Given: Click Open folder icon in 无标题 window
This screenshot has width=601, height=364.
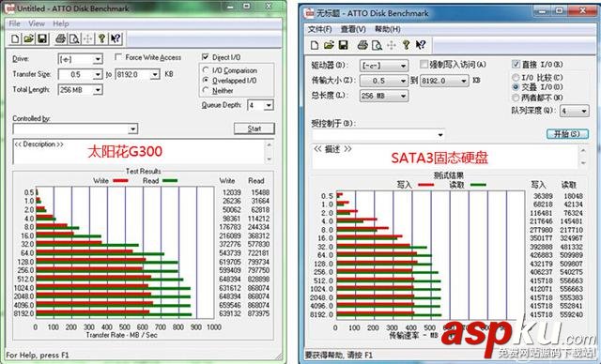Looking at the screenshot, I should tap(329, 45).
